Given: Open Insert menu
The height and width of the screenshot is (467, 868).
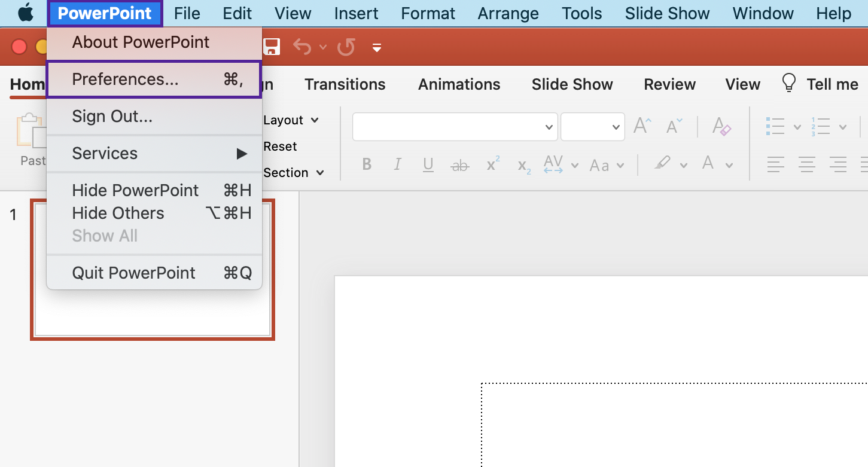Looking at the screenshot, I should click(357, 13).
